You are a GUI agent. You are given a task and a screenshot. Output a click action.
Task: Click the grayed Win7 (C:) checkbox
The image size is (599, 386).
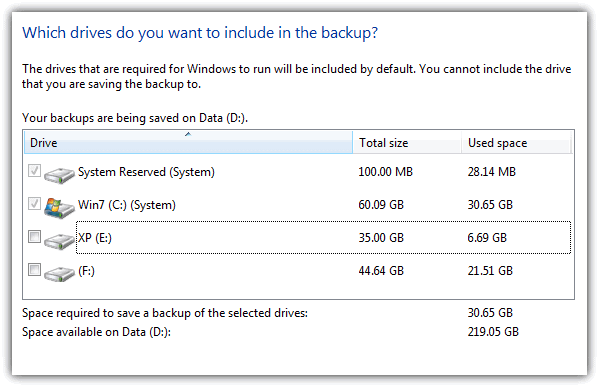(34, 203)
